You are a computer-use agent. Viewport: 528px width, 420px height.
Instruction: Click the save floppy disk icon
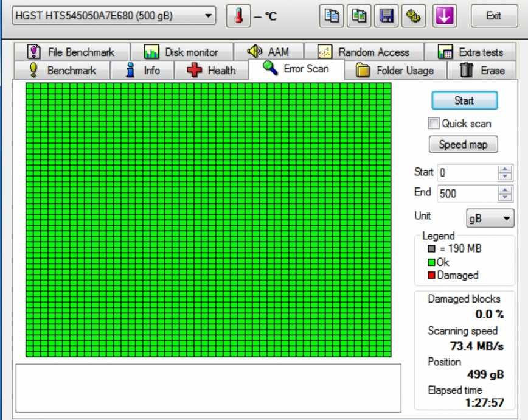point(386,15)
